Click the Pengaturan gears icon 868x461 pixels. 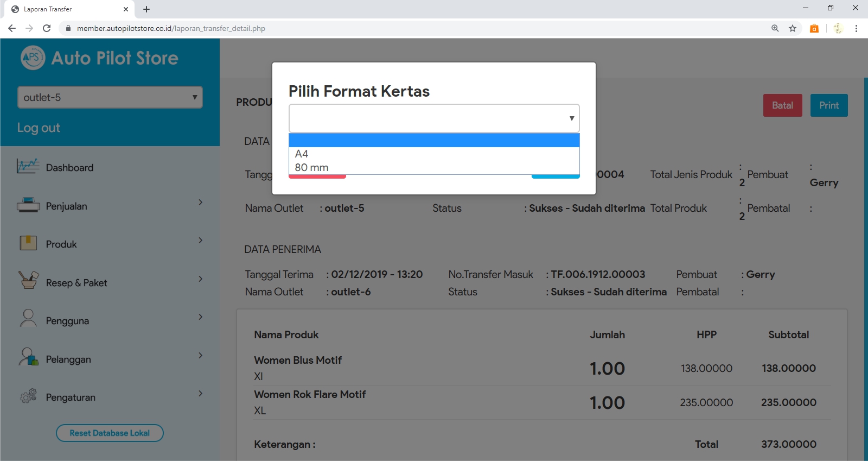point(28,396)
